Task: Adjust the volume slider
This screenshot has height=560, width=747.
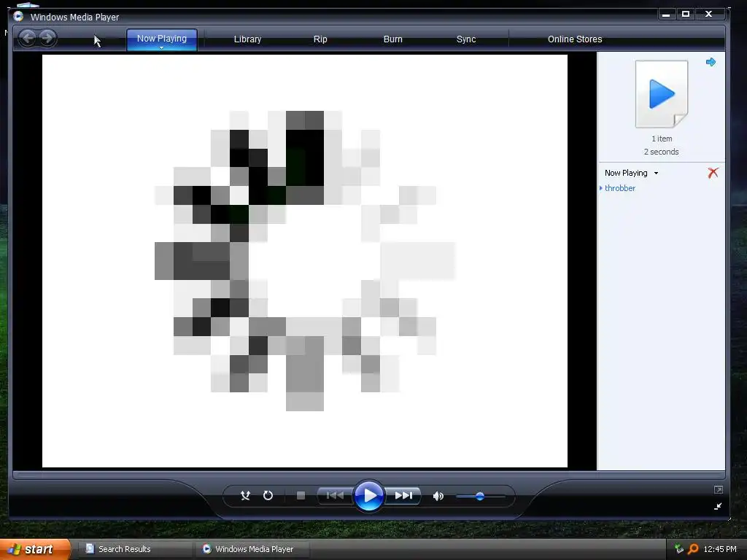Action: (x=480, y=496)
